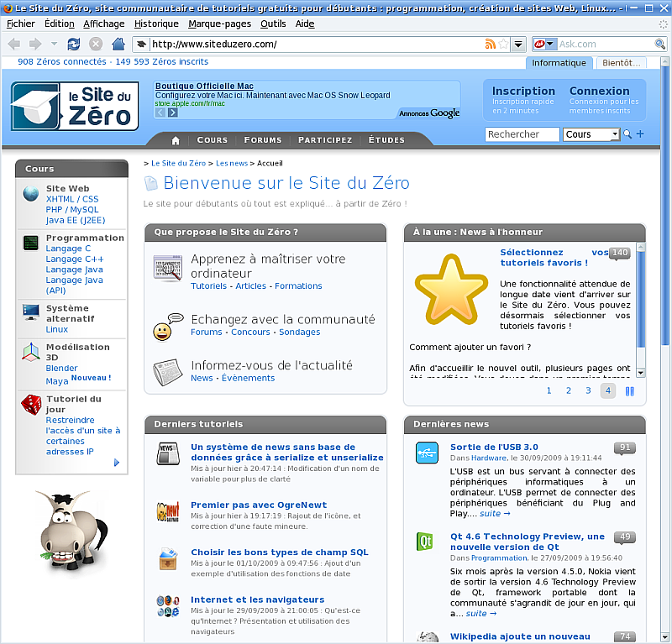Click the USB icon beside Sortie de l'USB 3.0
Viewport: 672px width, 644px height.
pos(427,452)
